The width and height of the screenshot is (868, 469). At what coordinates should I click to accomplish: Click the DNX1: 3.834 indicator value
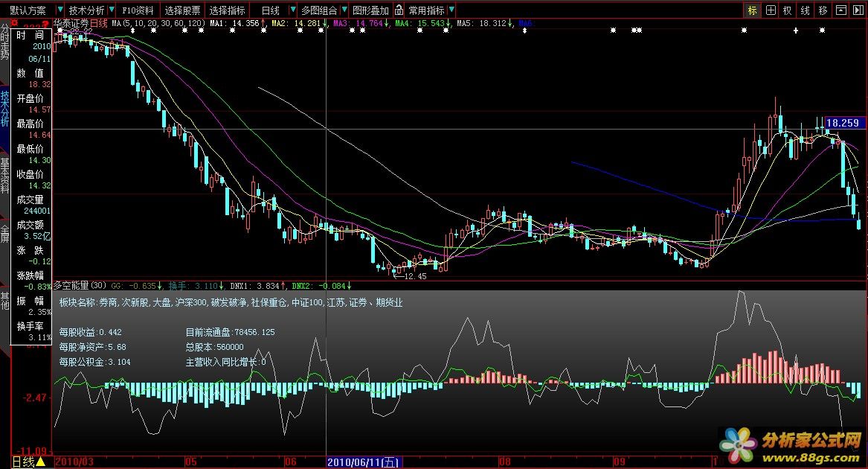(255, 286)
